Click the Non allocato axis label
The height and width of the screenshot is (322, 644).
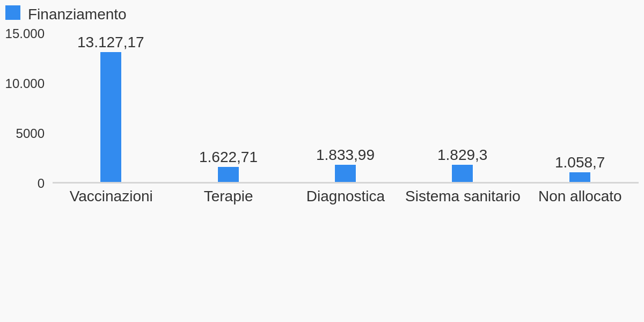580,196
